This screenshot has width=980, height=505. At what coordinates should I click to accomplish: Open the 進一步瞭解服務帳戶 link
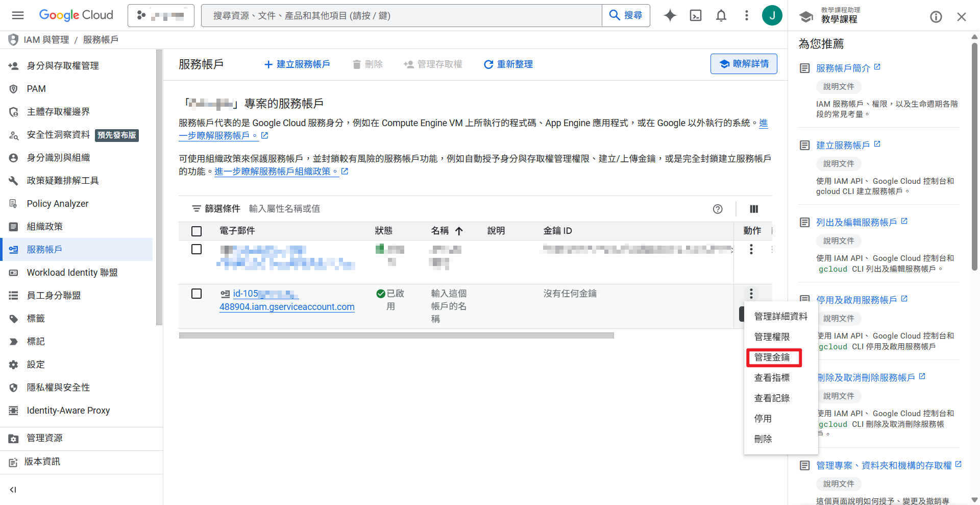click(x=219, y=135)
